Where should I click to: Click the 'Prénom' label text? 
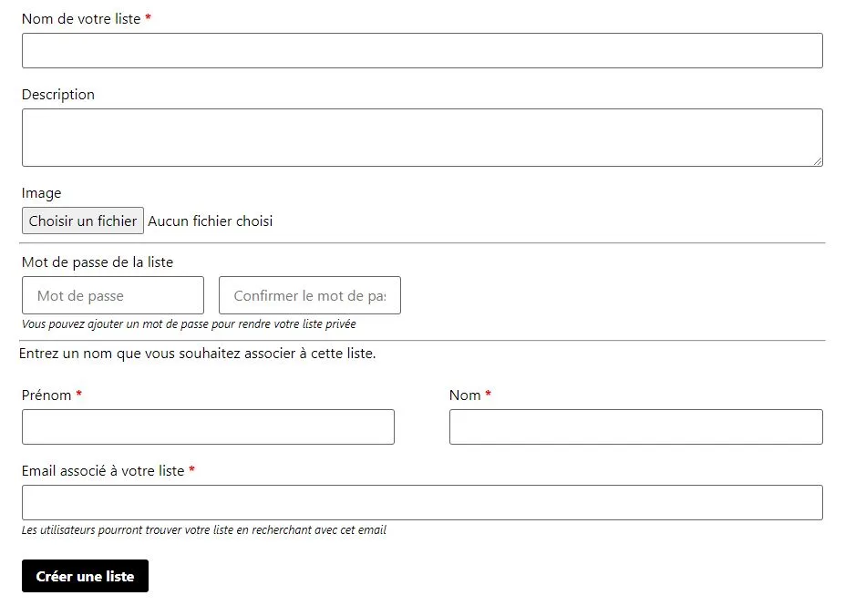click(46, 395)
